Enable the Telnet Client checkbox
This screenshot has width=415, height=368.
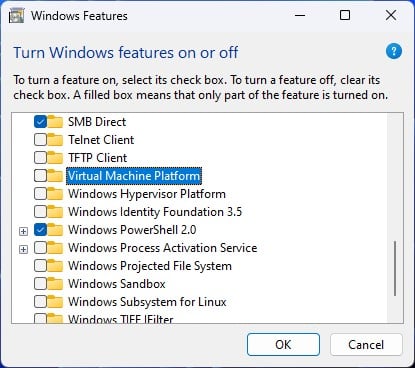point(40,140)
